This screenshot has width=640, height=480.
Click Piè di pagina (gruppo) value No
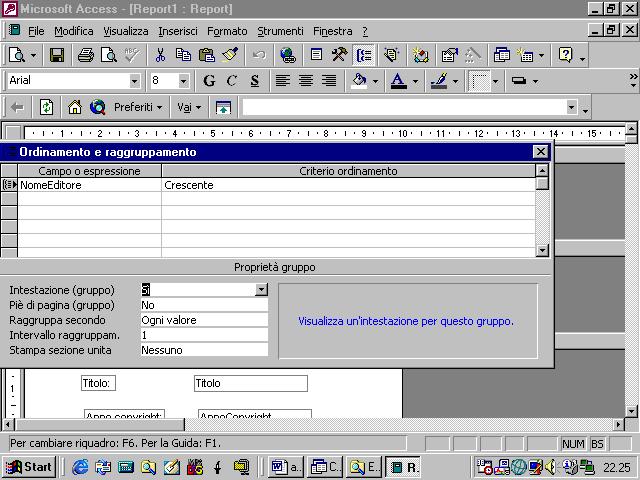click(204, 305)
